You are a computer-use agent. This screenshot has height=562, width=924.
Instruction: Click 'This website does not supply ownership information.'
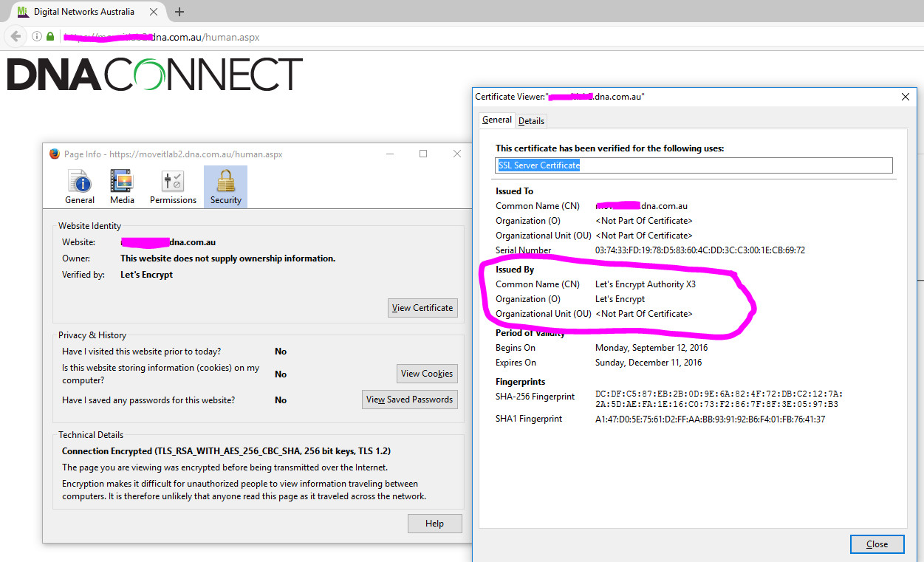(228, 258)
